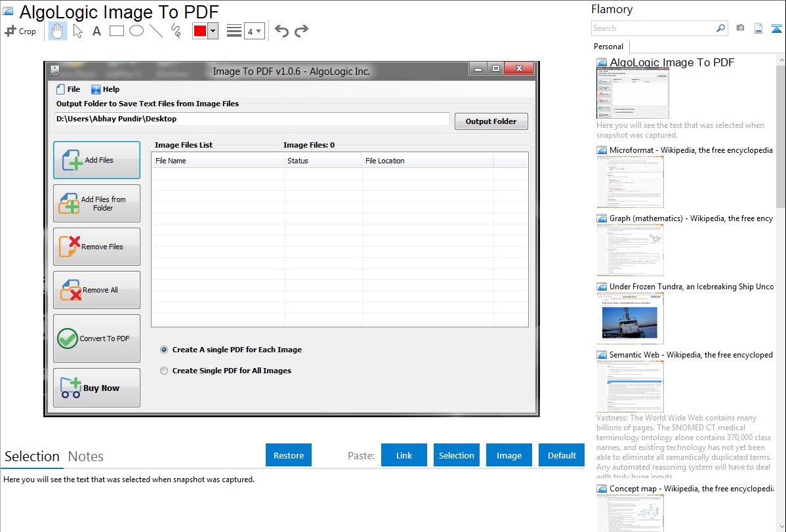Image resolution: width=786 pixels, height=532 pixels.
Task: Click the Default paste button
Action: 562,455
